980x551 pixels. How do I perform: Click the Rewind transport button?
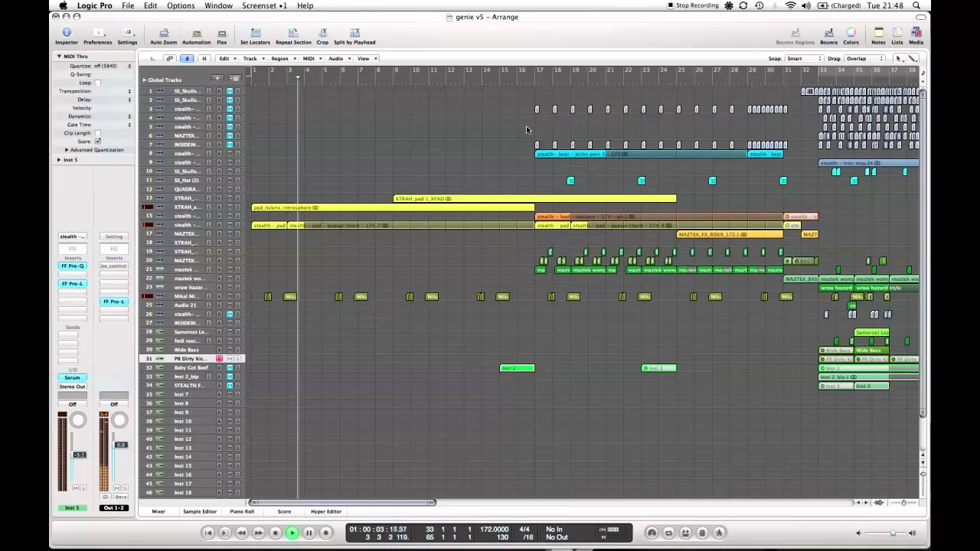(x=241, y=533)
